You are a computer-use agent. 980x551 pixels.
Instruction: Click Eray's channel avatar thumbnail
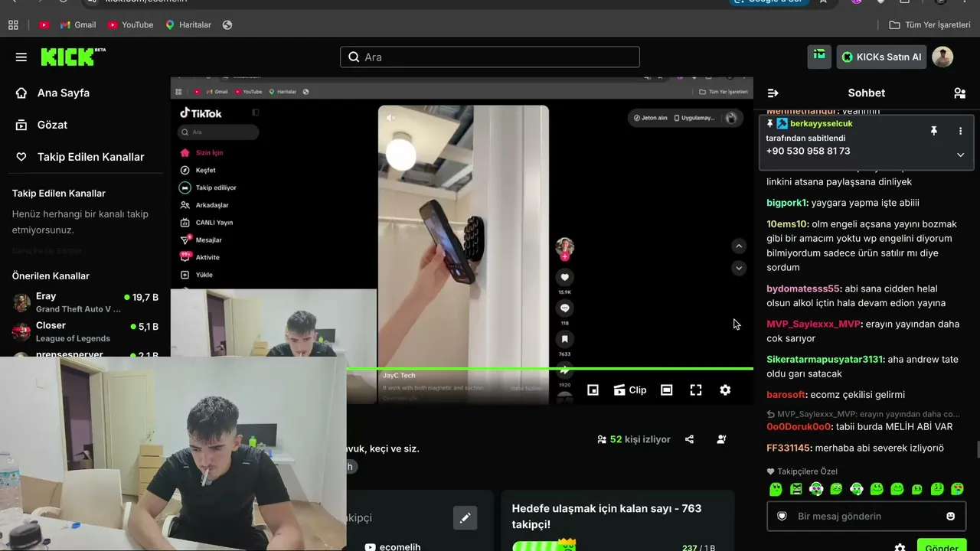(21, 302)
